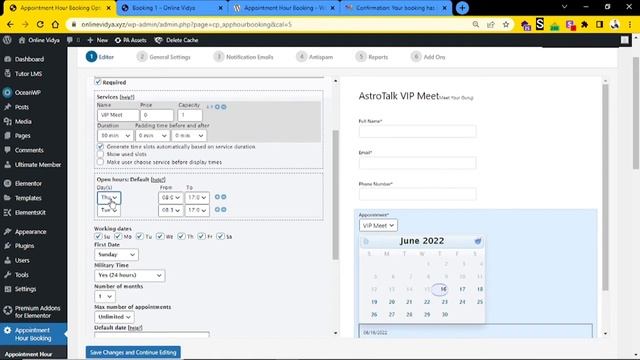Open To time dropdown on Tue row
The image size is (640, 360).
(x=197, y=210)
